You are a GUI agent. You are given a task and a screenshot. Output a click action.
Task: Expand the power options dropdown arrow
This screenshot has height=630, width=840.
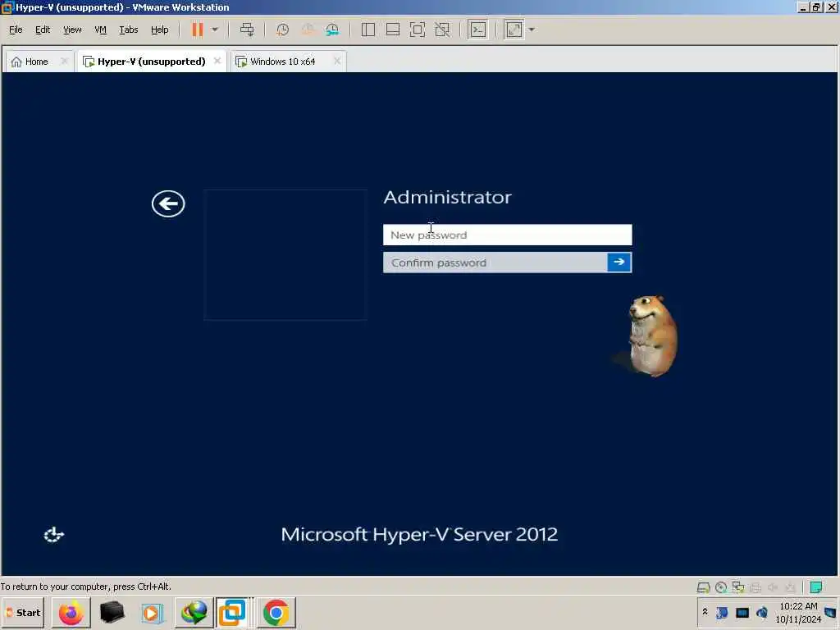pos(215,30)
